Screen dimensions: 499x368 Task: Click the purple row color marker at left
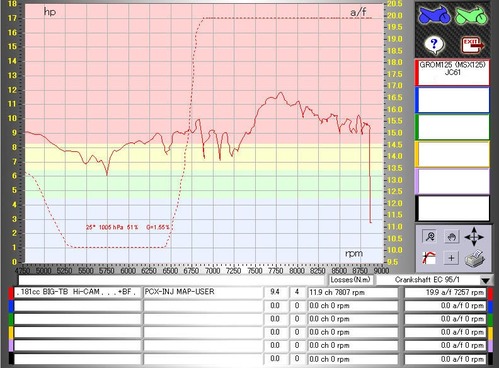tap(11, 346)
